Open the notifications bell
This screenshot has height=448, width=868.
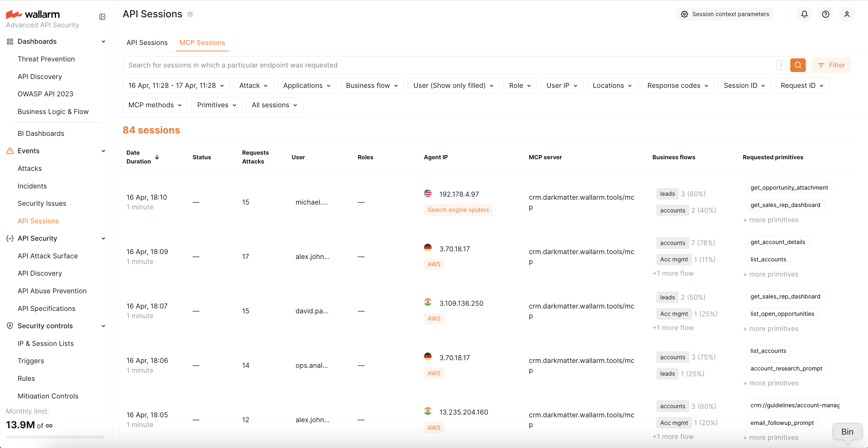tap(804, 14)
